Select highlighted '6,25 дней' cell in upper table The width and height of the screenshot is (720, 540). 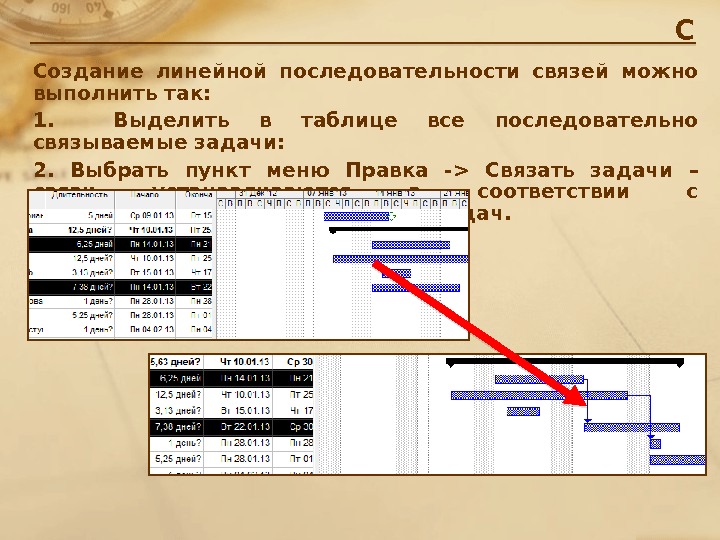[95, 244]
